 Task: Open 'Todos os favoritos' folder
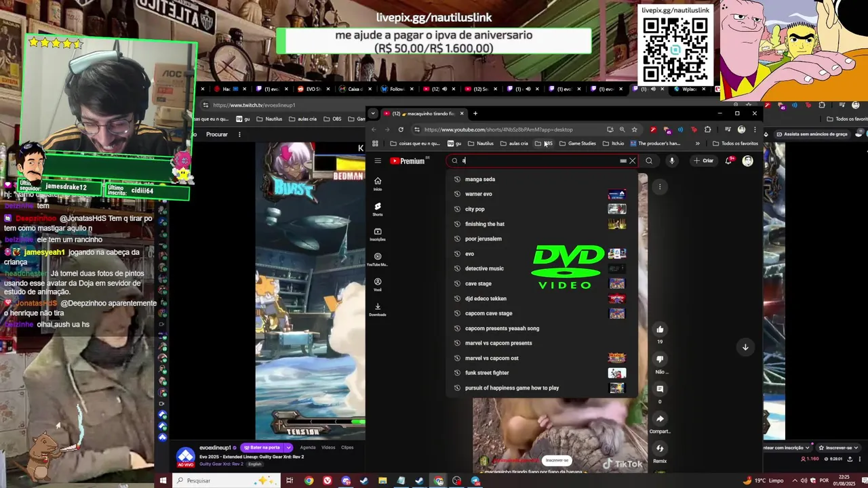pos(735,143)
